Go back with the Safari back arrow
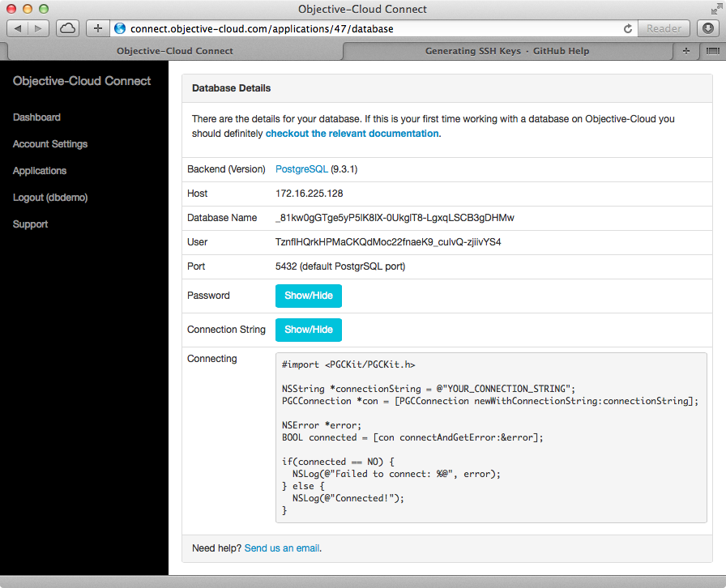The width and height of the screenshot is (726, 588). point(18,28)
